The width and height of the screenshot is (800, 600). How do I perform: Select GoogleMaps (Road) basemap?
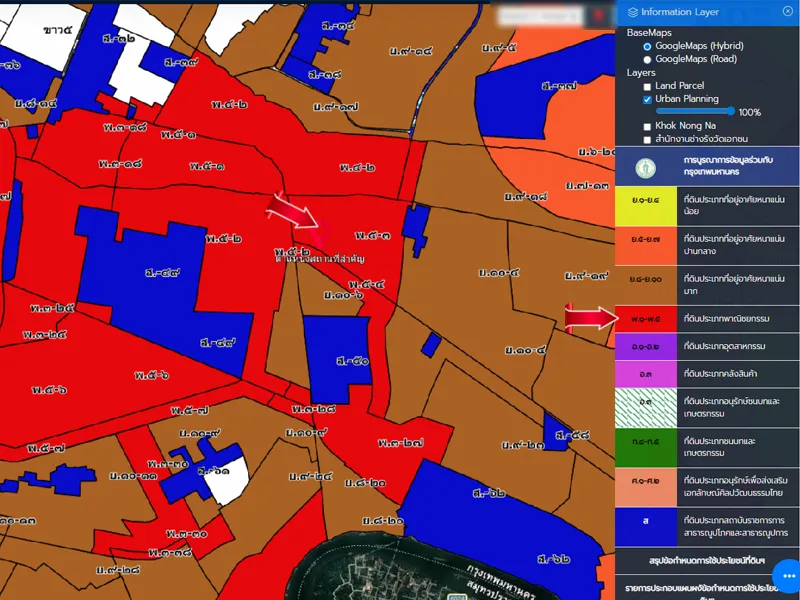[647, 59]
